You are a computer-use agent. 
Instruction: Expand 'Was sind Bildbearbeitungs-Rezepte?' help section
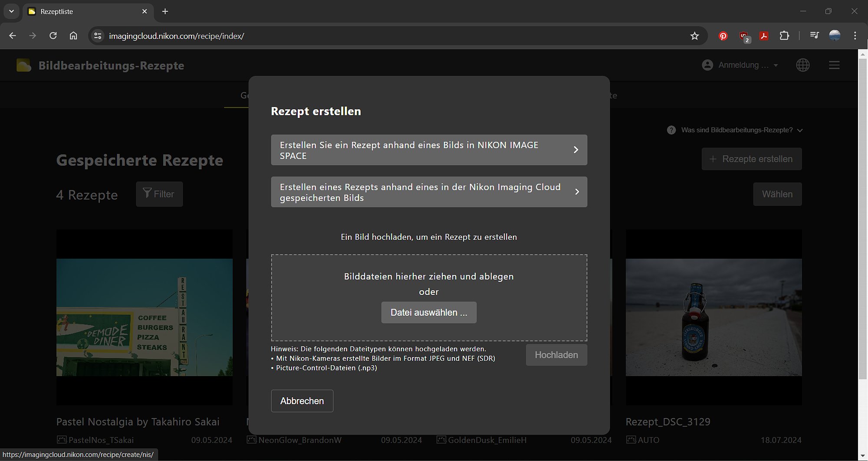click(736, 130)
